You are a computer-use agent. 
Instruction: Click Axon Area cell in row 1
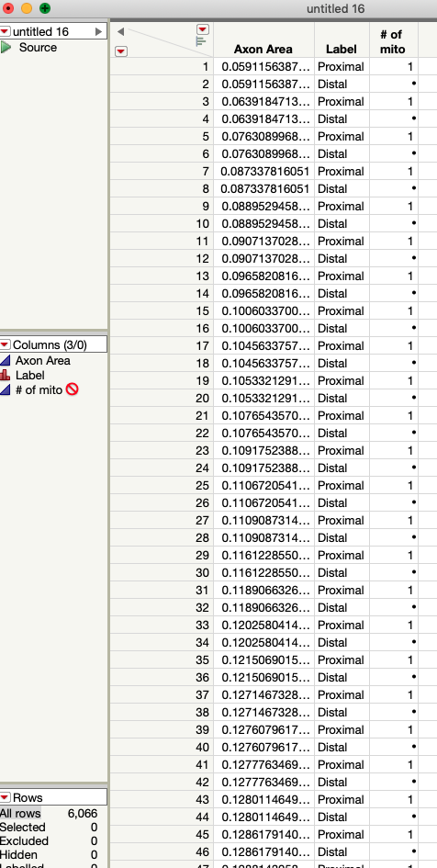pyautogui.click(x=264, y=66)
